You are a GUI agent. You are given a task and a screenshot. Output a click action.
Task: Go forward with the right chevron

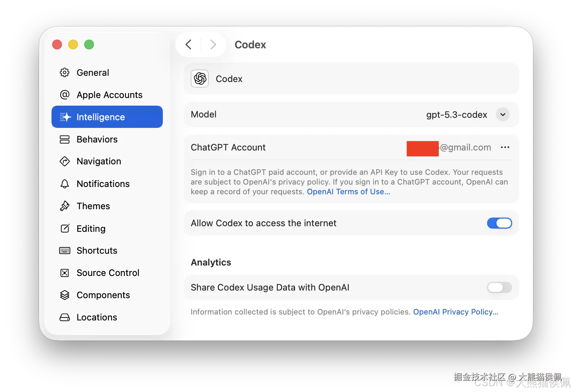(213, 44)
